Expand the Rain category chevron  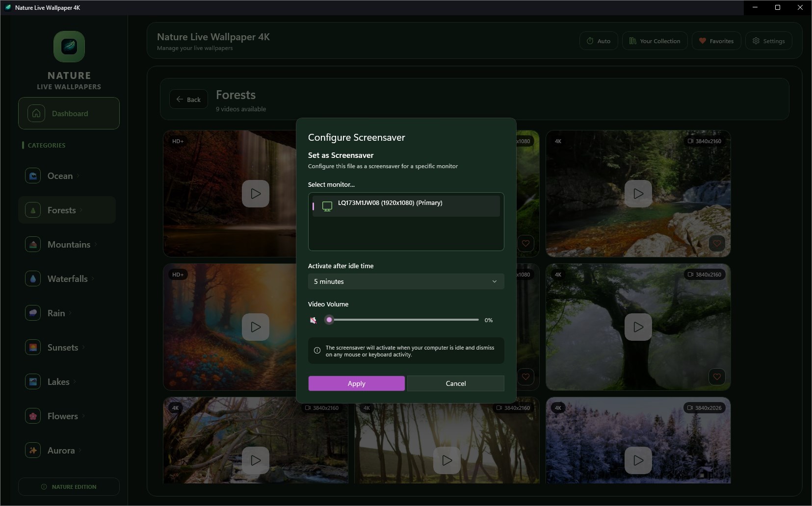point(71,313)
